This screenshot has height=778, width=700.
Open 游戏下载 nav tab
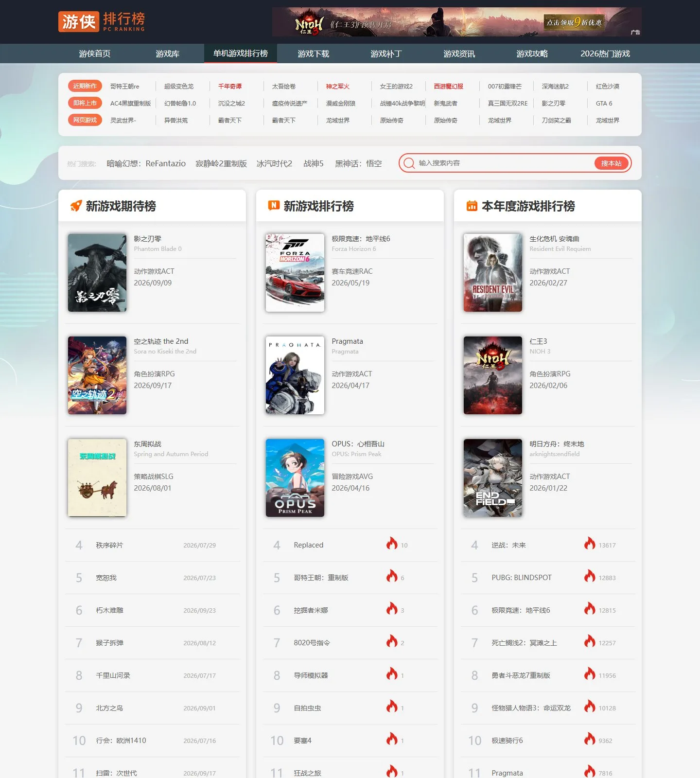tap(314, 53)
